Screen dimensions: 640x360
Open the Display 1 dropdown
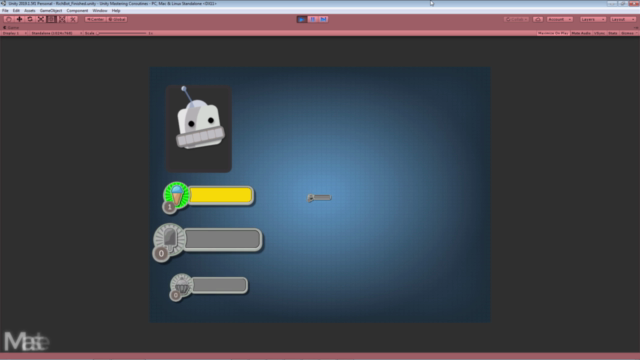(x=14, y=33)
